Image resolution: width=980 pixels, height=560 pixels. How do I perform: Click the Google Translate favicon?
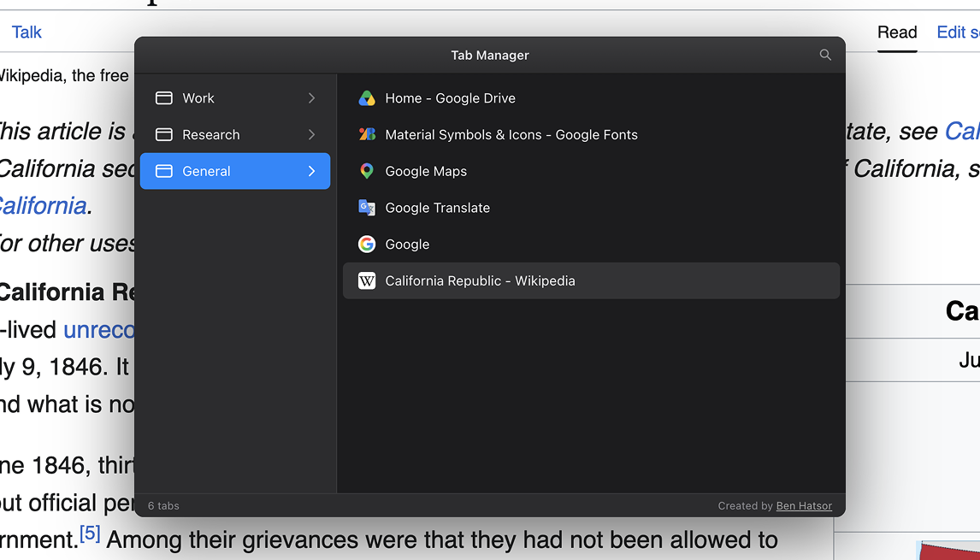pyautogui.click(x=367, y=208)
